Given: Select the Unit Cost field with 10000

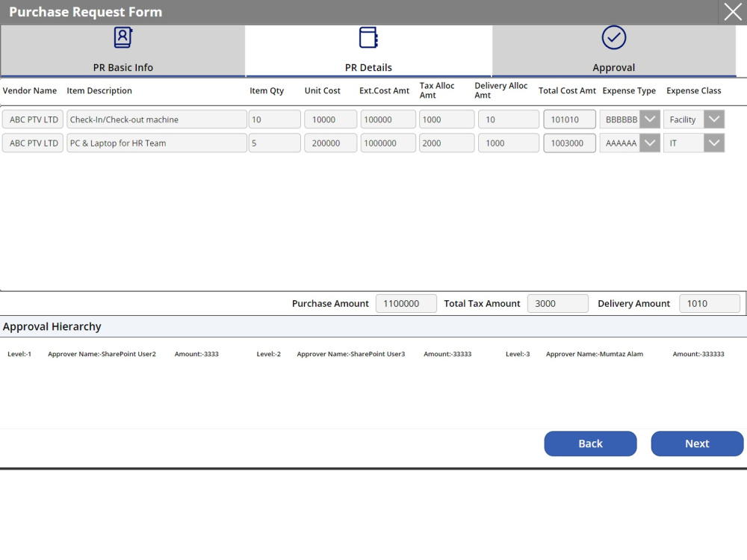Looking at the screenshot, I should [x=331, y=119].
